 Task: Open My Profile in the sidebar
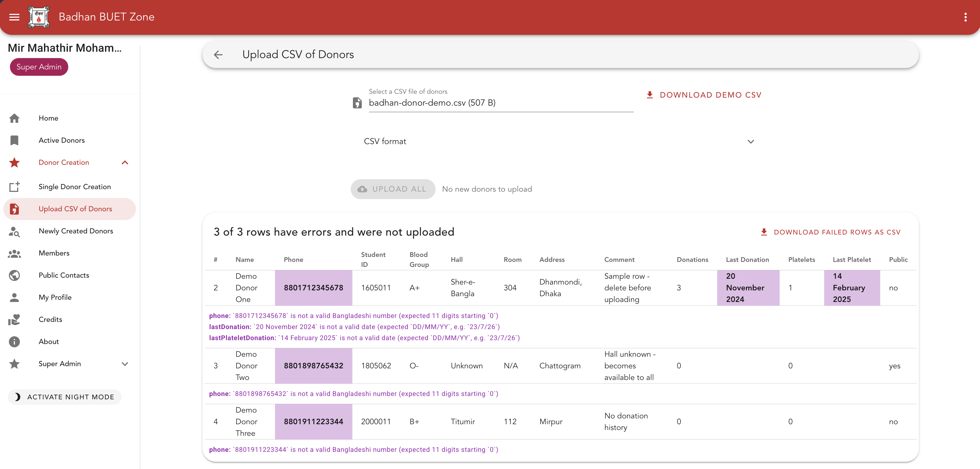pos(70,297)
